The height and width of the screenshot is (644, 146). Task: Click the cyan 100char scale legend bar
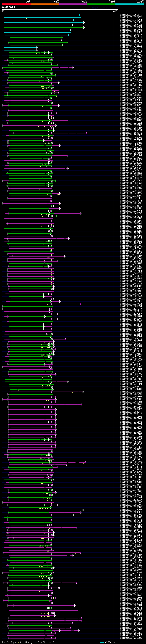click(102, 642)
